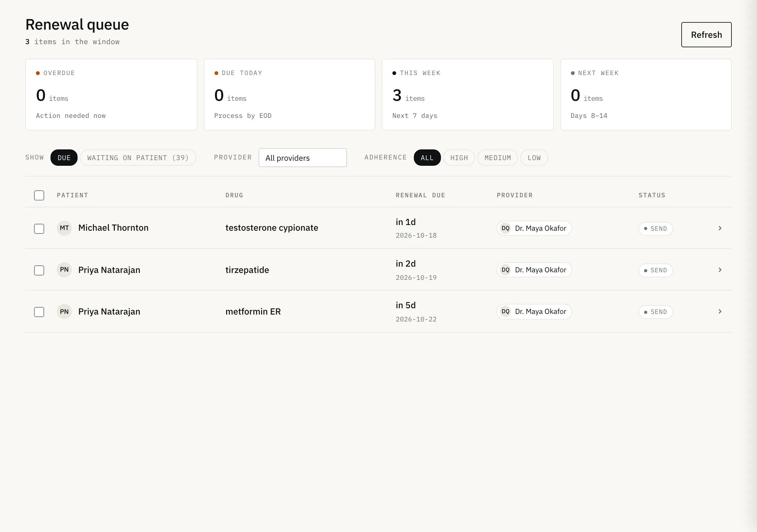Image resolution: width=757 pixels, height=532 pixels.
Task: Click Dr. Maya Okafor chip for testosterone cypionate
Action: point(534,228)
